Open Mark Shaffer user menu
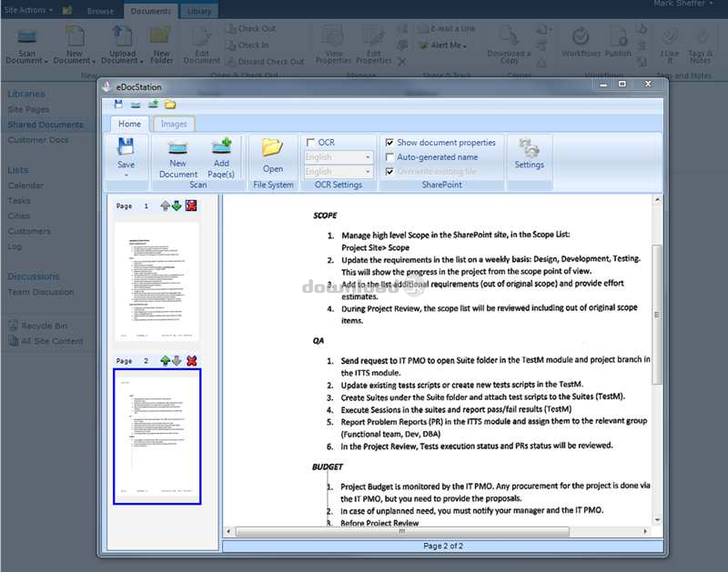 coord(683,4)
